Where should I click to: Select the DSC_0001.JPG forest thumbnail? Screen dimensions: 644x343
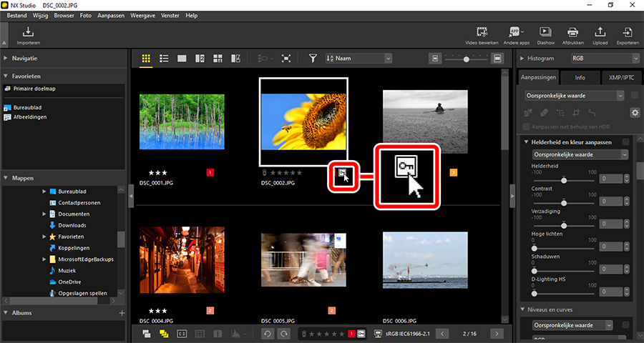coord(182,121)
